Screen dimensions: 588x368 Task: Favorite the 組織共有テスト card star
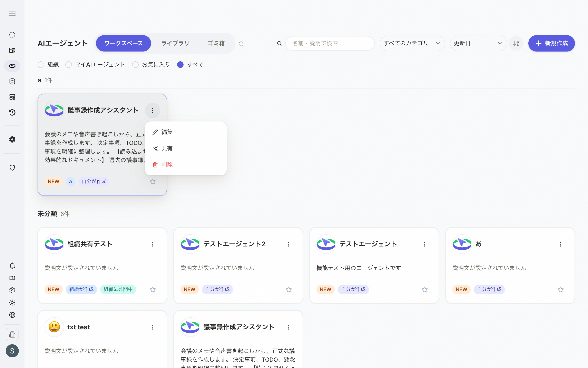pyautogui.click(x=153, y=289)
